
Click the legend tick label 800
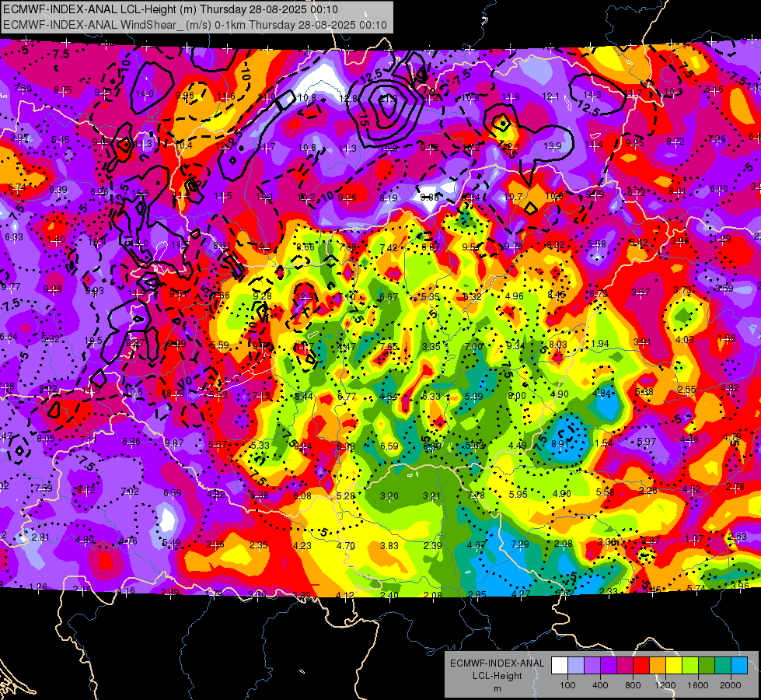click(633, 685)
